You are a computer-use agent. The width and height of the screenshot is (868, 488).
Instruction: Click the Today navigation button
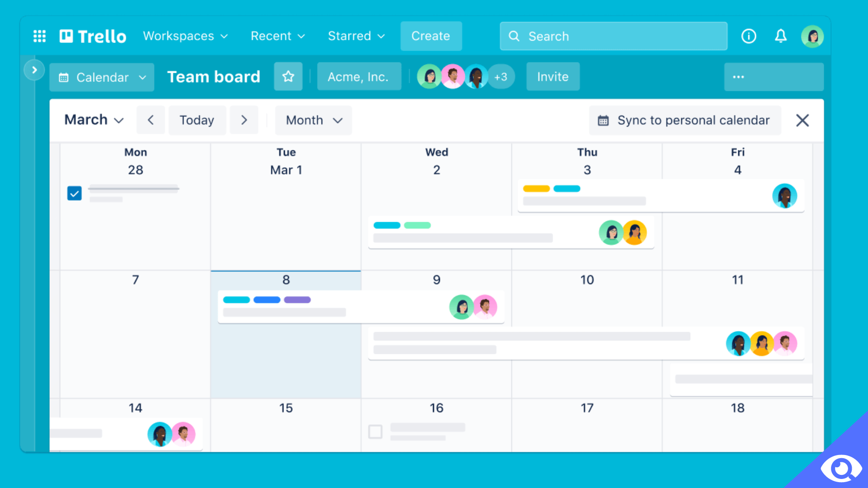tap(197, 120)
